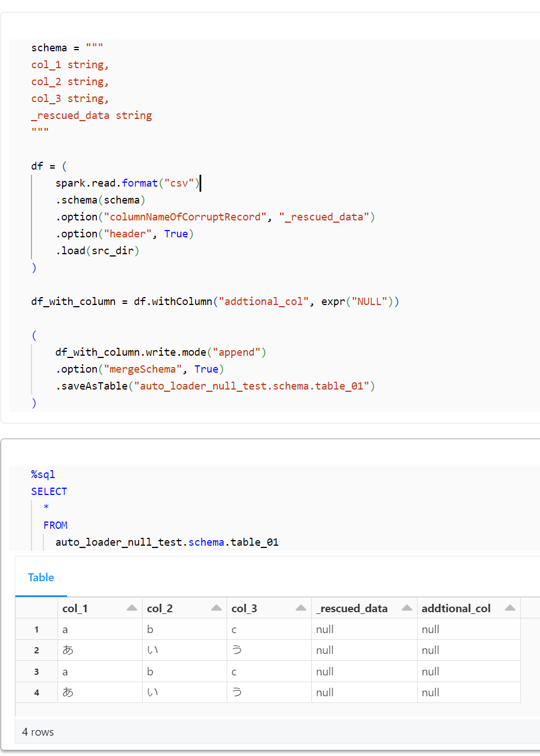Sort by _rescued_data column arrow
Viewport: 540px width, 756px height.
point(407,608)
